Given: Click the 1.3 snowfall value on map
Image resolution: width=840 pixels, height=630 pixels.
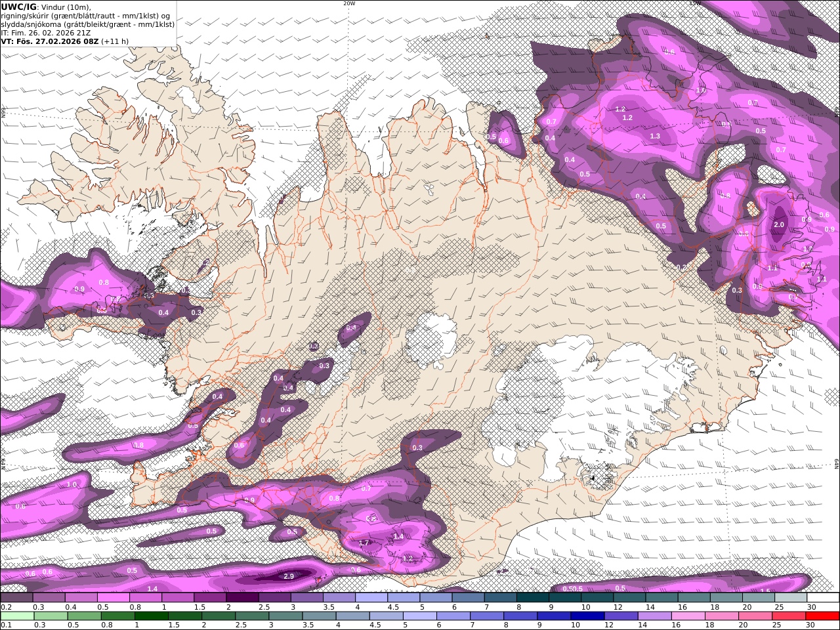Looking at the screenshot, I should (x=655, y=136).
